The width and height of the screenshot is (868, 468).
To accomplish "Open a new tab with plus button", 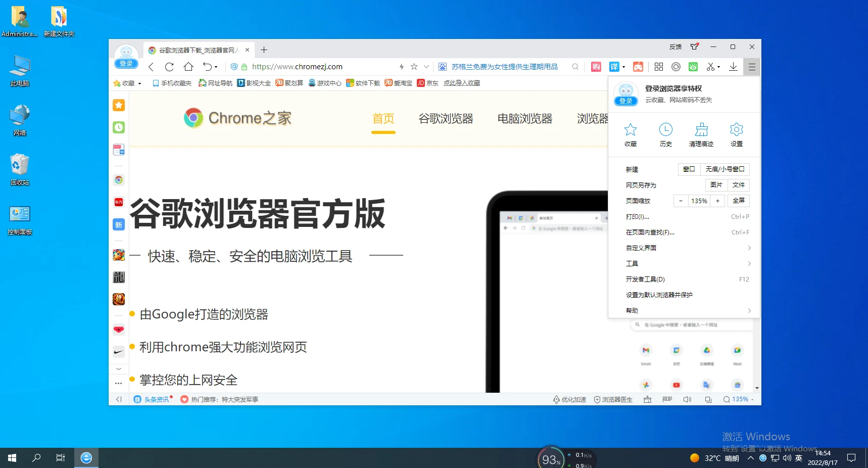I will 264,50.
